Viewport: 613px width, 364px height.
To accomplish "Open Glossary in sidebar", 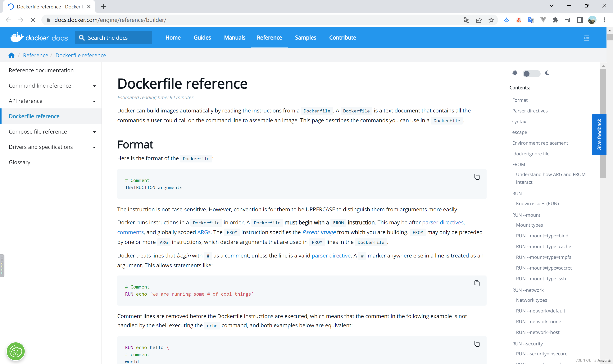I will (20, 162).
